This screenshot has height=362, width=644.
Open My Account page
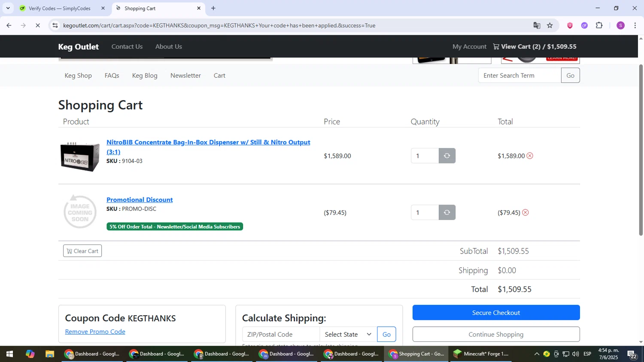469,46
